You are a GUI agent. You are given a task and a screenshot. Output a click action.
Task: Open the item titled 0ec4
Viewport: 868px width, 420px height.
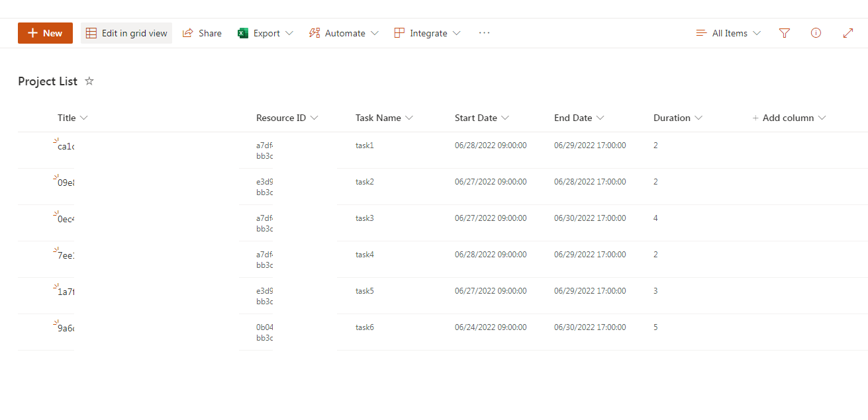click(66, 219)
